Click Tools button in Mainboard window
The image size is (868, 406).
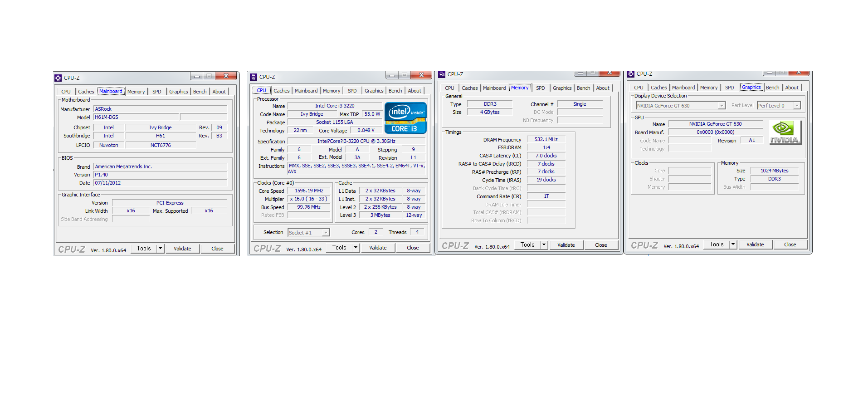[x=144, y=249]
